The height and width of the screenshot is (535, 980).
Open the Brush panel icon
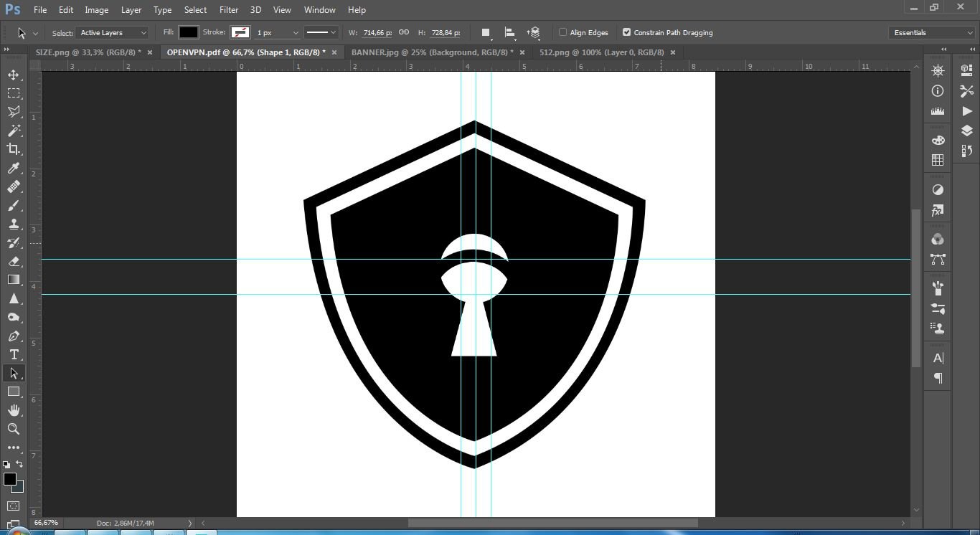pyautogui.click(x=938, y=288)
